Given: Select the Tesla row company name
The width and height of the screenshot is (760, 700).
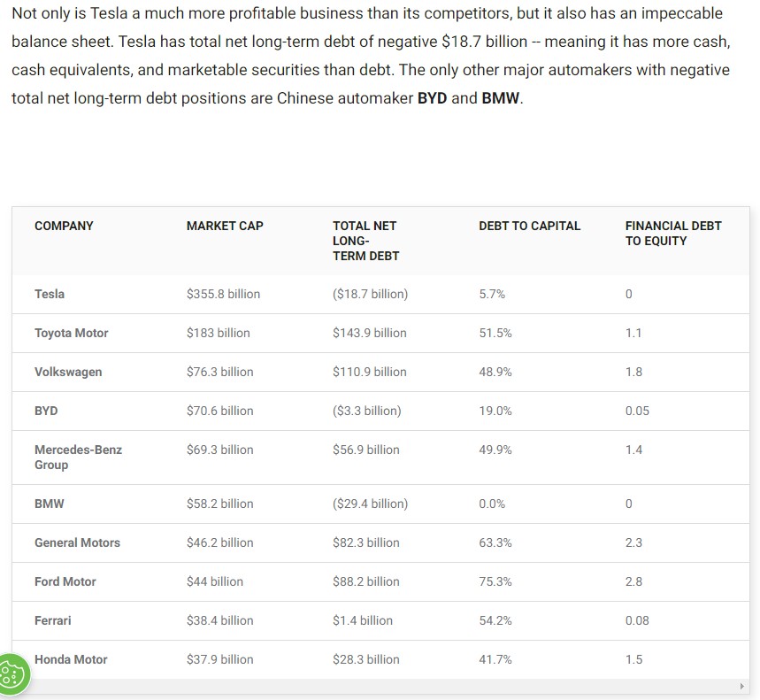Looking at the screenshot, I should (50, 294).
